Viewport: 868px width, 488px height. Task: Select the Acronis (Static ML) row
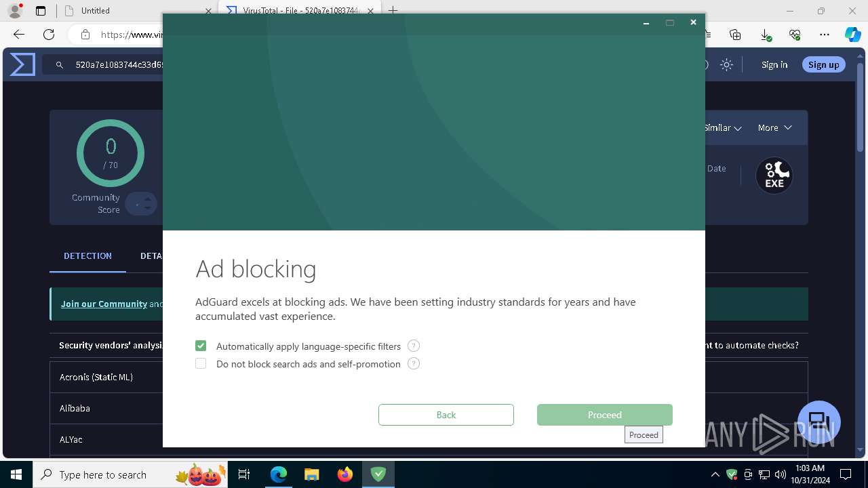pyautogui.click(x=106, y=377)
